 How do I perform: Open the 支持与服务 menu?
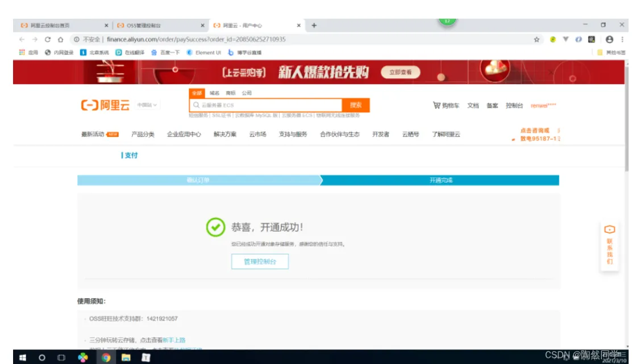(x=293, y=134)
